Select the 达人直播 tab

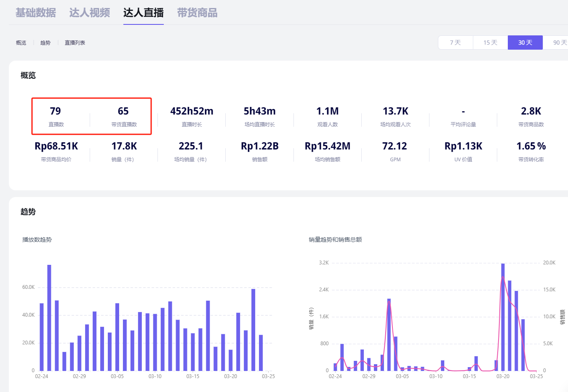tap(143, 13)
